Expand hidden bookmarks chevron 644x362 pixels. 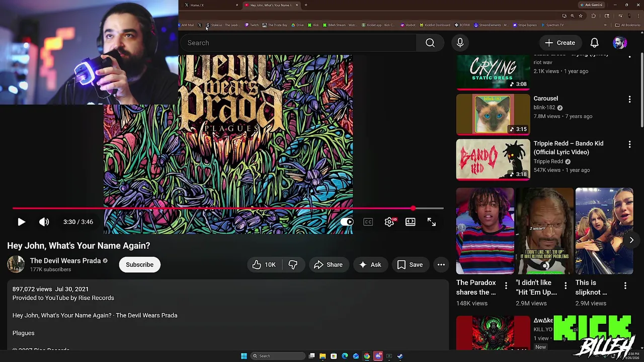[x=605, y=25]
